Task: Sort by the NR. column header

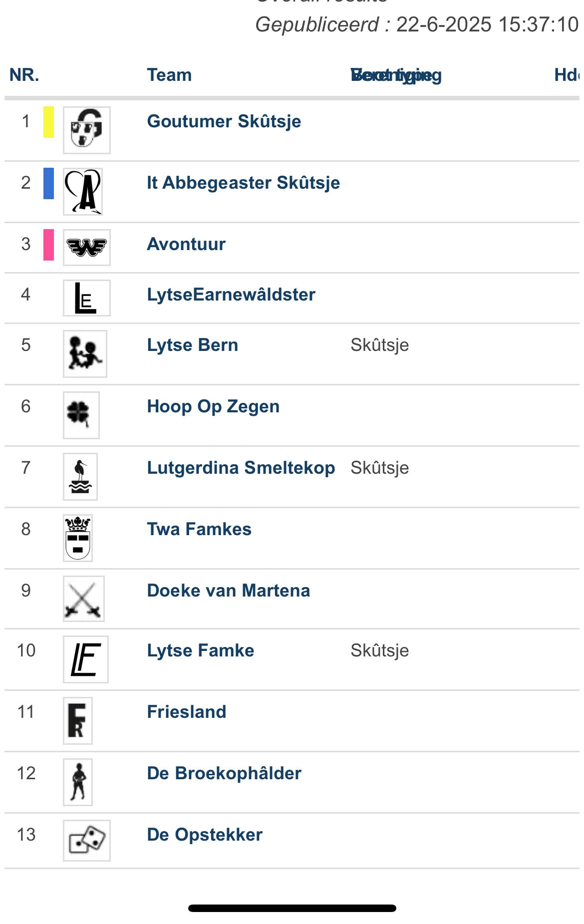Action: 24,75
